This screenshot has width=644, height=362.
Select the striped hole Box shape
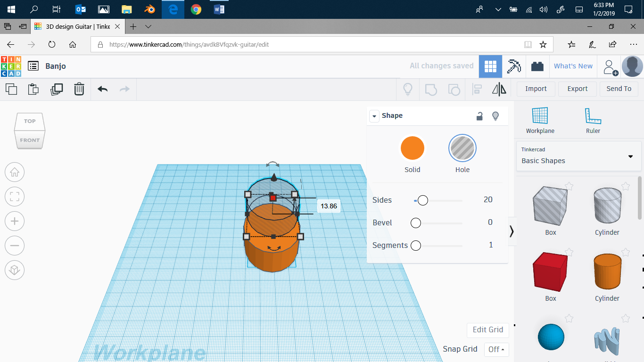click(551, 206)
